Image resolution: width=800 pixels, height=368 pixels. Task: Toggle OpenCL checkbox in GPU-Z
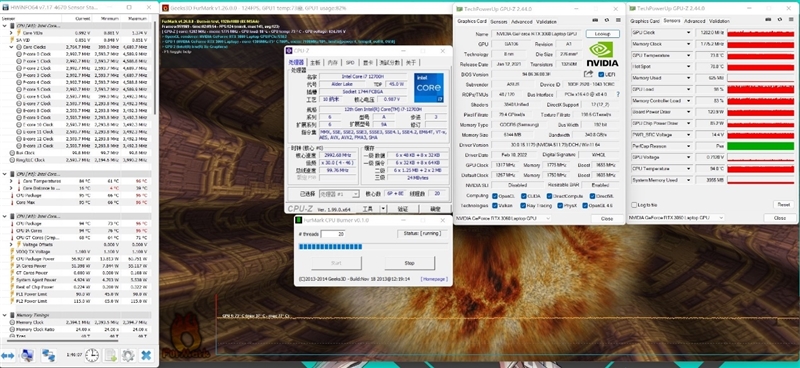[495, 196]
